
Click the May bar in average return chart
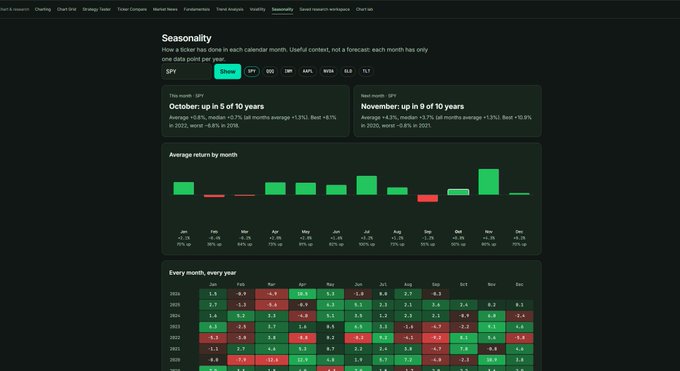click(x=306, y=189)
